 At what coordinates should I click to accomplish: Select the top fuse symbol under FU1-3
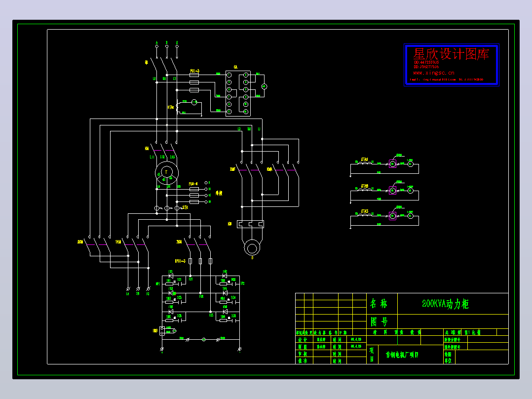(x=194, y=75)
